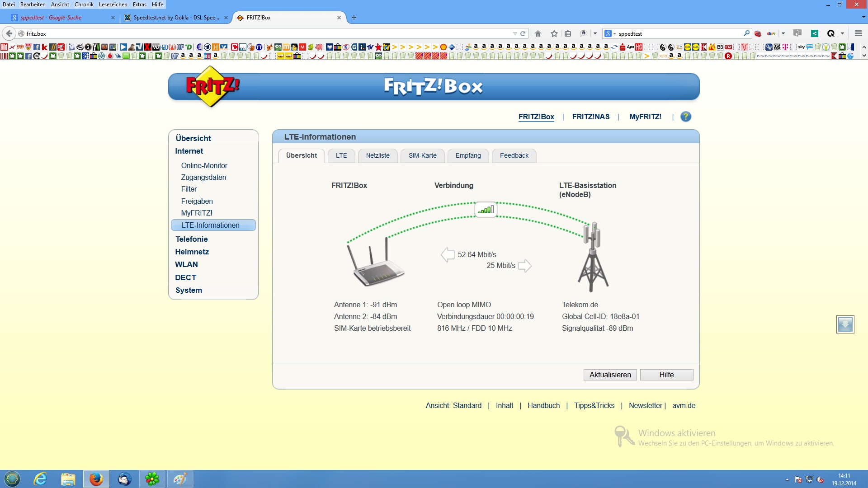Open the Chronik menu
This screenshot has width=868, height=488.
click(x=84, y=5)
